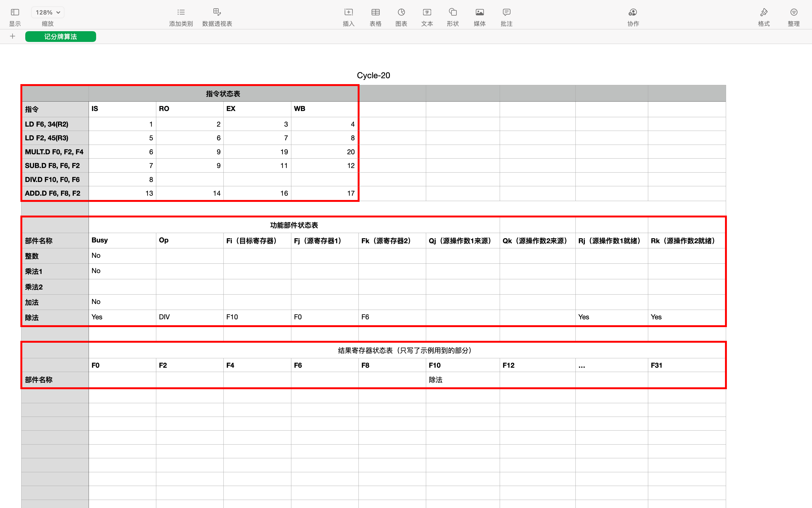Select the LD F2, 45(R3) cell
Screen dimensions: 812x508
[x=55, y=138]
